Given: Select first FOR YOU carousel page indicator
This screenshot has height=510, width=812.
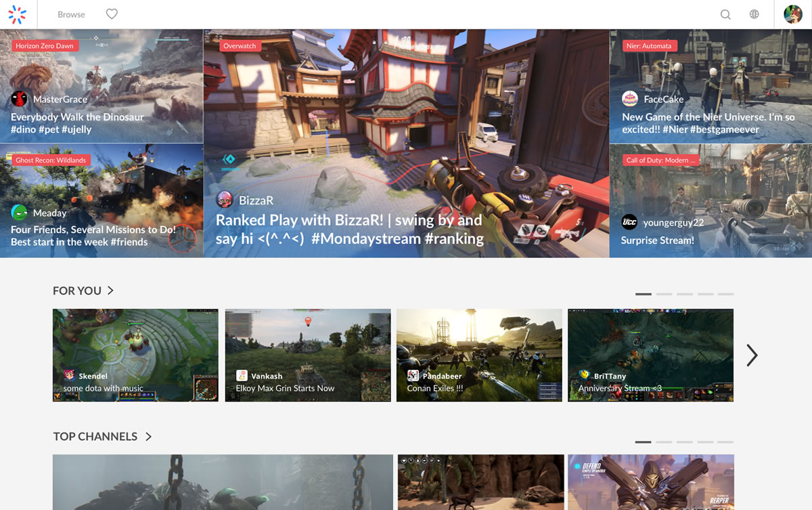Looking at the screenshot, I should pyautogui.click(x=644, y=294).
